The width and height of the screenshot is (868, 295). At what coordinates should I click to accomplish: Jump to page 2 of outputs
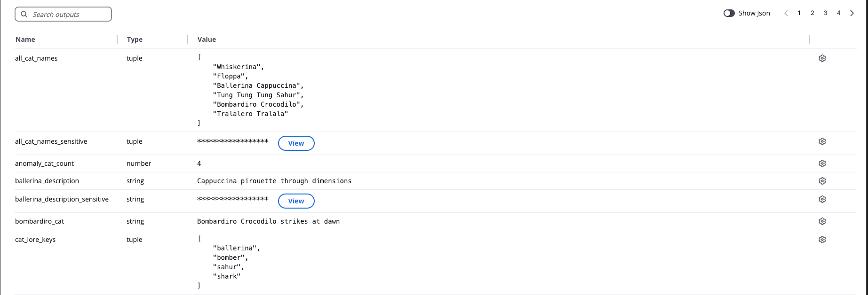(812, 13)
